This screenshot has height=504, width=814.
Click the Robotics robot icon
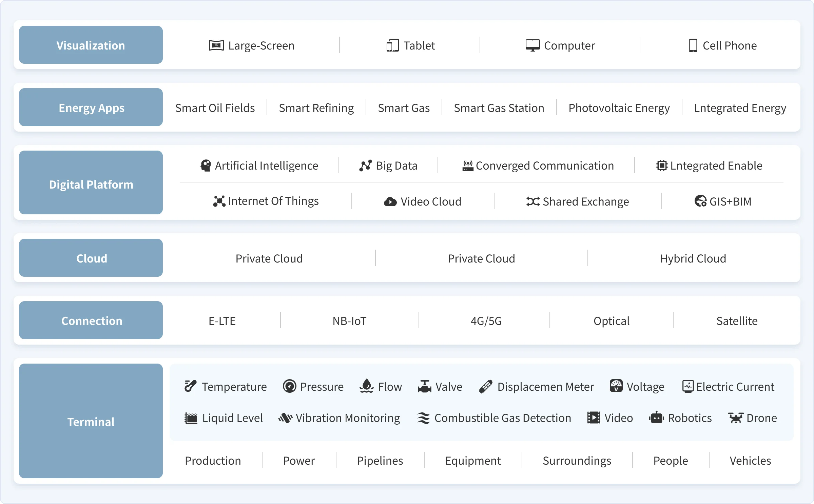[x=657, y=418]
